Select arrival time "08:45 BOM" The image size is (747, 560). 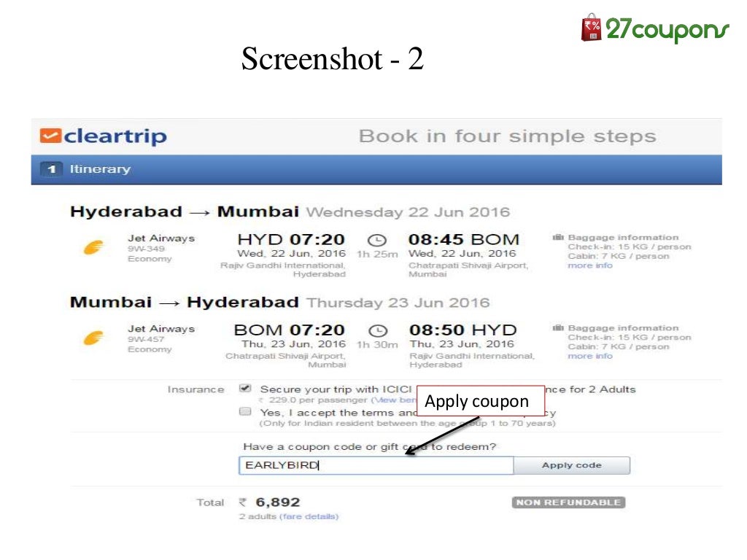tap(463, 239)
